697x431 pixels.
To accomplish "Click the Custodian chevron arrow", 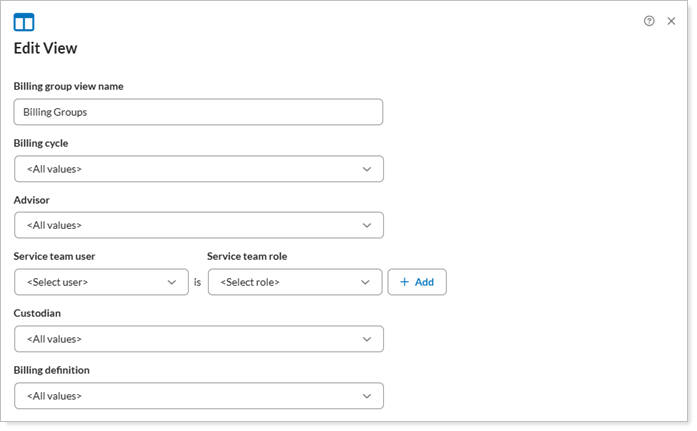I will (367, 339).
